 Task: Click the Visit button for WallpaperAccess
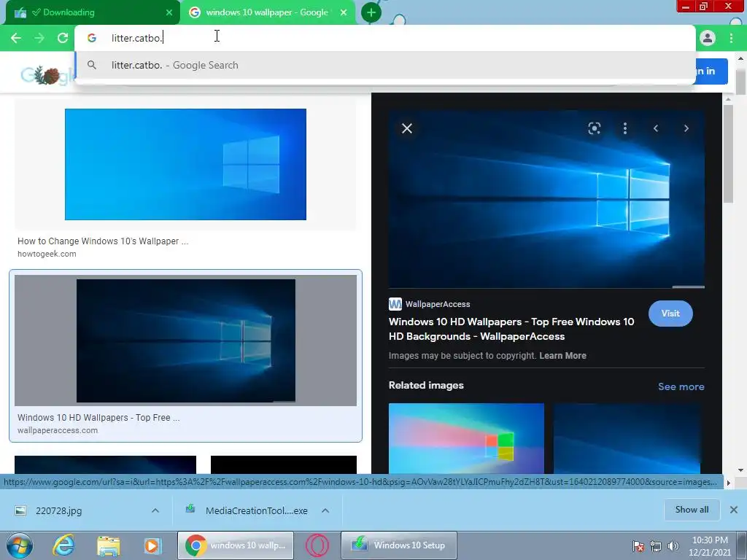click(x=670, y=314)
